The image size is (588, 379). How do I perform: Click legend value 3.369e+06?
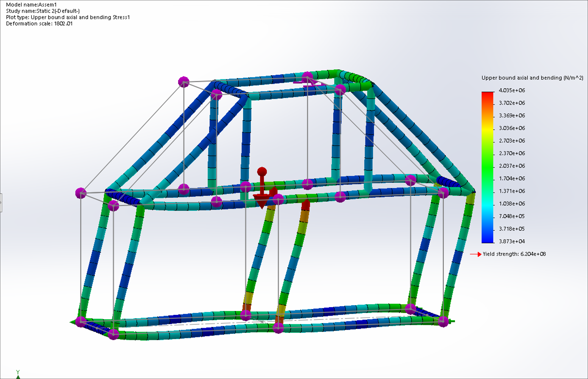tap(512, 116)
